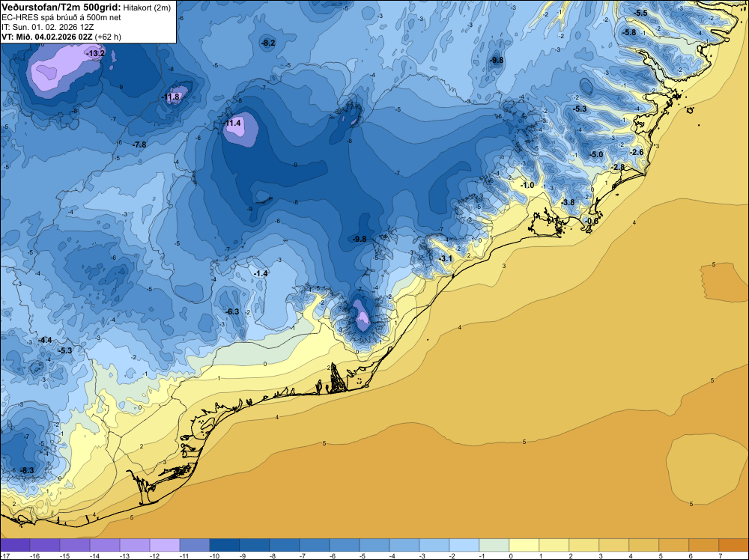
Task: Click the title "Veðurstofan/T2m 500grid:"
Action: click(x=61, y=7)
